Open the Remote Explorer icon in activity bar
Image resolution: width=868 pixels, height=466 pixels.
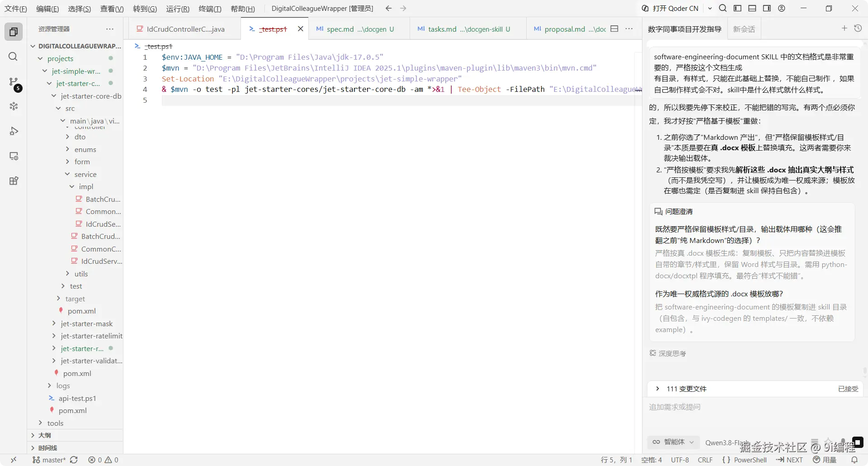[x=14, y=156]
